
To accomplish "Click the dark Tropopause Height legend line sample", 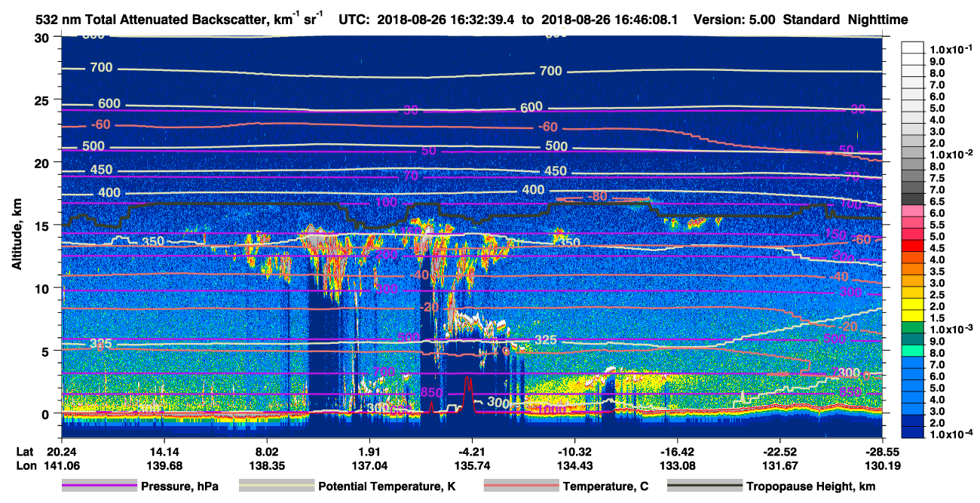I will click(705, 486).
